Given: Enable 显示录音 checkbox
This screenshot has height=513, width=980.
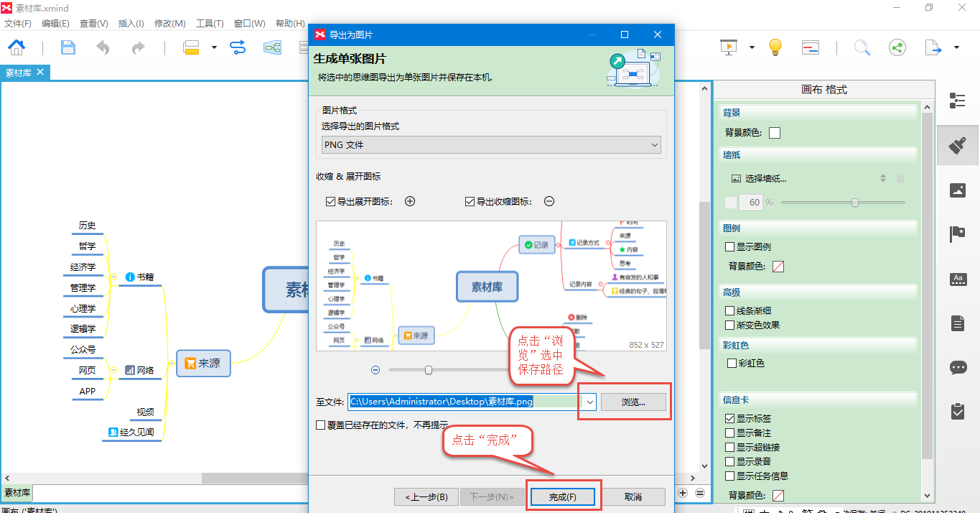Looking at the screenshot, I should tap(730, 461).
